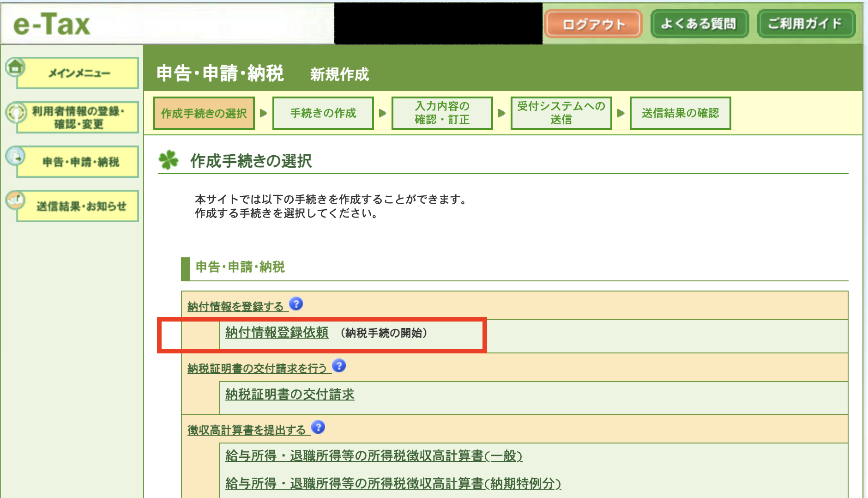Select 申告・申請・納税 in sidebar
868x498 pixels.
point(78,162)
